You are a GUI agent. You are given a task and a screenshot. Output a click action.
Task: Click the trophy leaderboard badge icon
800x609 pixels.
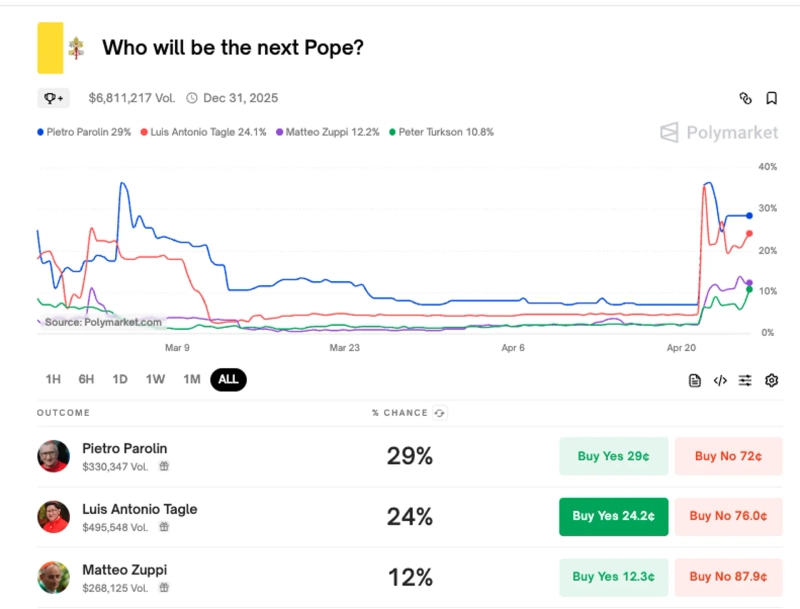pyautogui.click(x=52, y=98)
